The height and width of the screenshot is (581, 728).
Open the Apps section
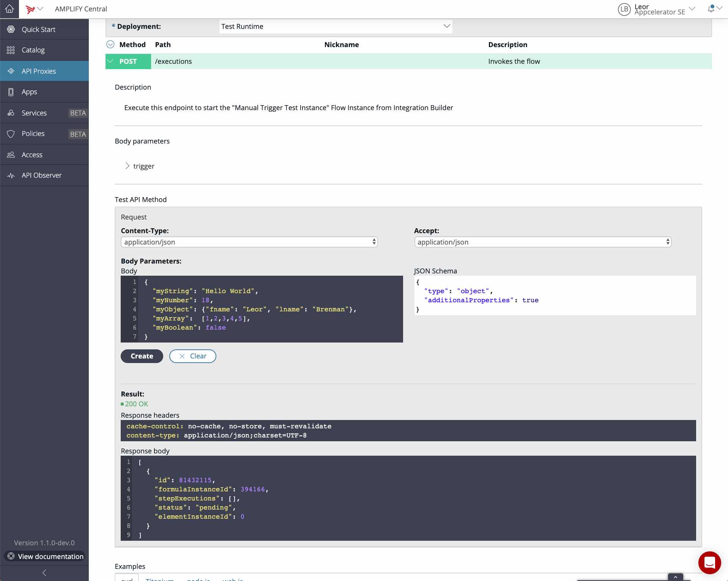29,92
